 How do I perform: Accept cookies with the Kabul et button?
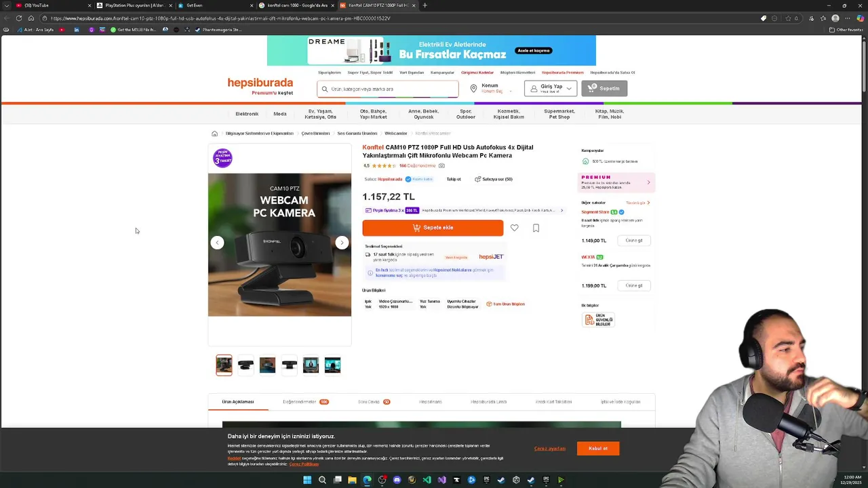(x=598, y=448)
